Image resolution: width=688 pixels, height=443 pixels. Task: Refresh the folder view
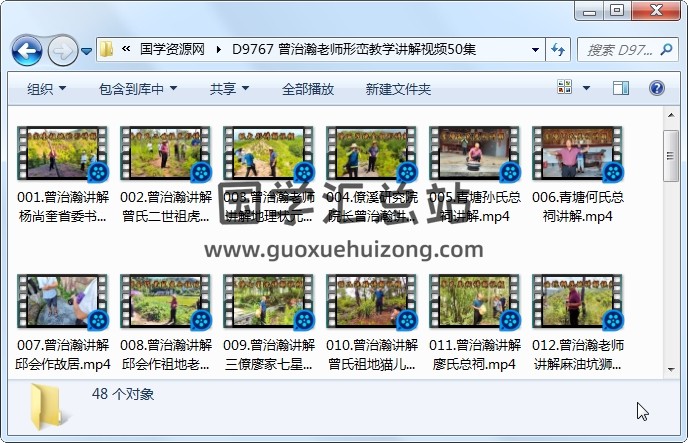(558, 50)
